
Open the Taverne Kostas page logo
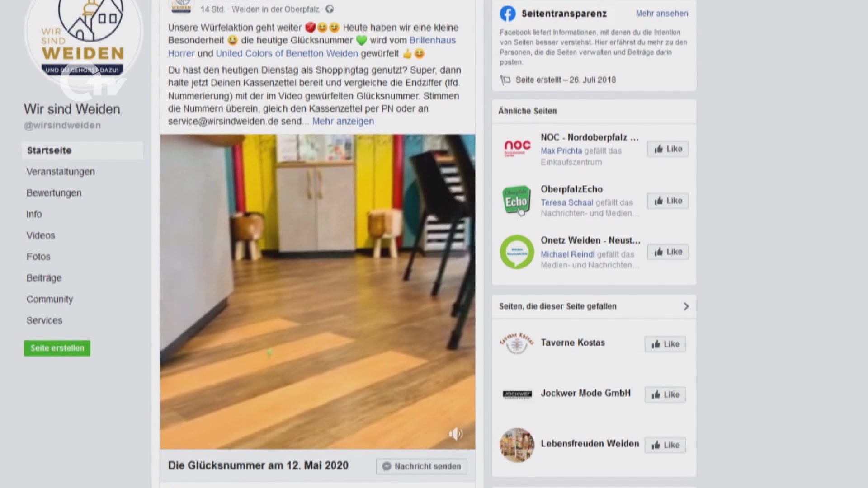click(x=517, y=343)
